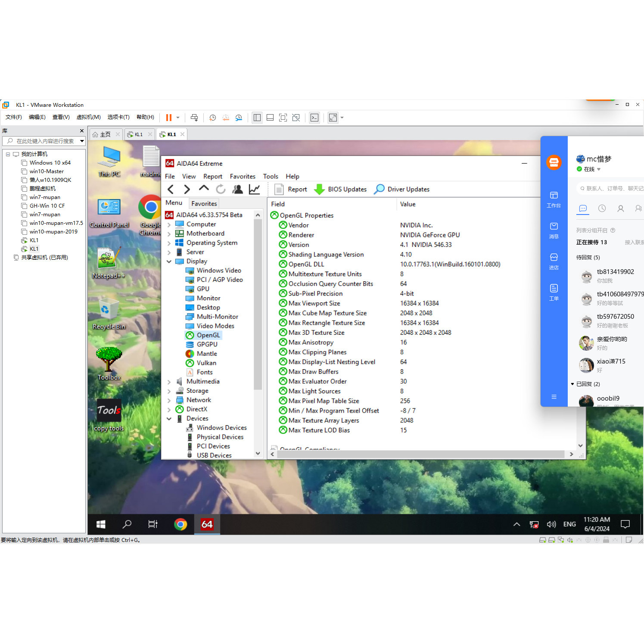Open Task View on the taskbar

pyautogui.click(x=153, y=524)
